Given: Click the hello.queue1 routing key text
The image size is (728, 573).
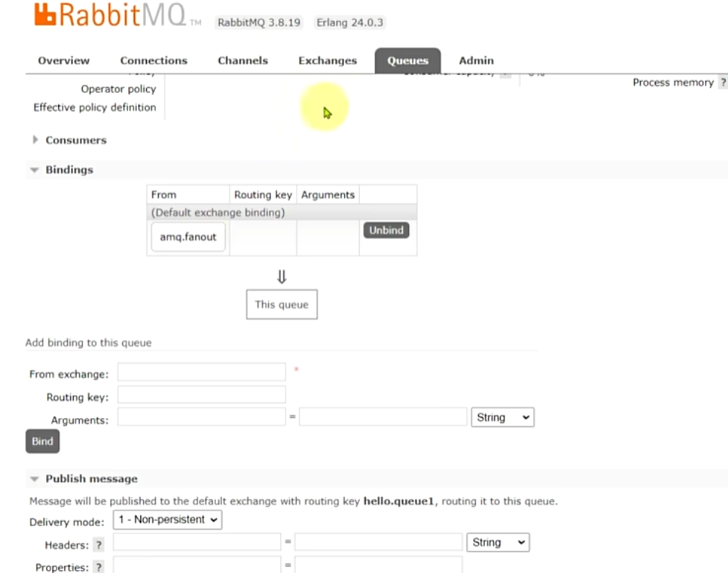Looking at the screenshot, I should click(399, 501).
